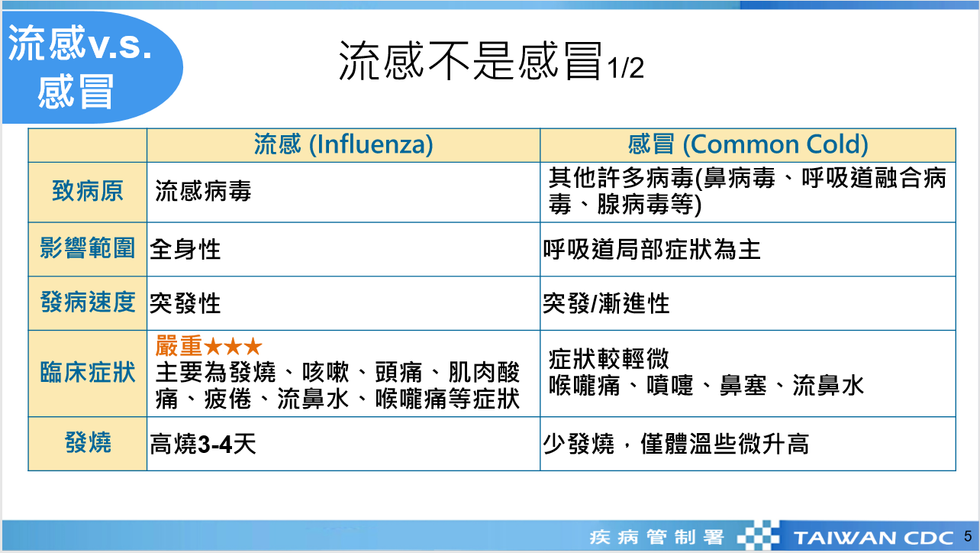The width and height of the screenshot is (980, 553).
Task: Select the 臨床症狀 row label
Action: point(88,373)
